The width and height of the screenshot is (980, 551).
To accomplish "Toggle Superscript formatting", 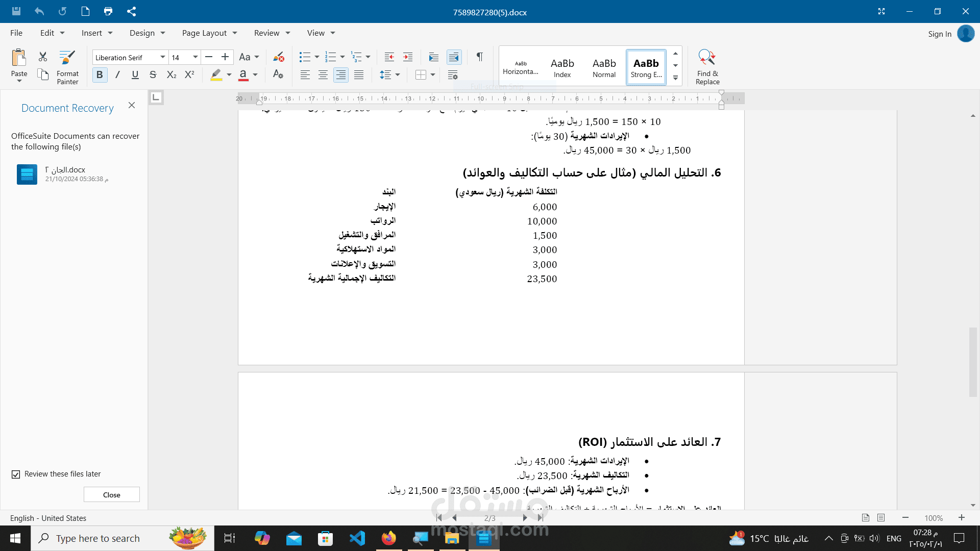I will [x=189, y=75].
